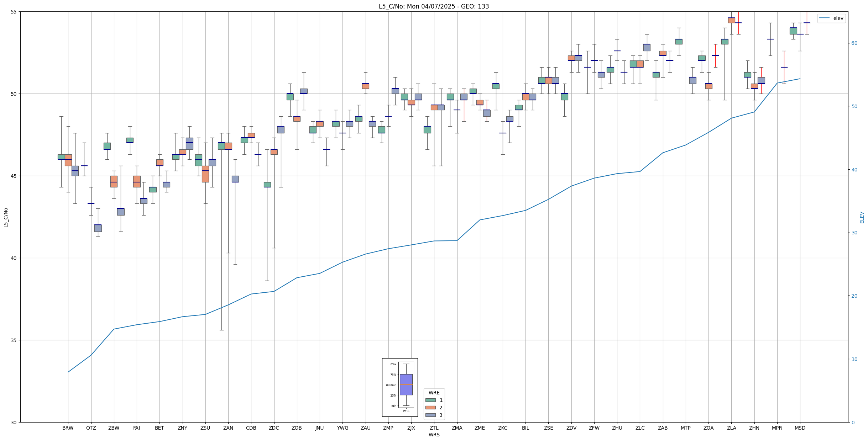This screenshot has height=441, width=868.
Task: Click the L5_C/No y-axis label
Action: click(x=6, y=217)
